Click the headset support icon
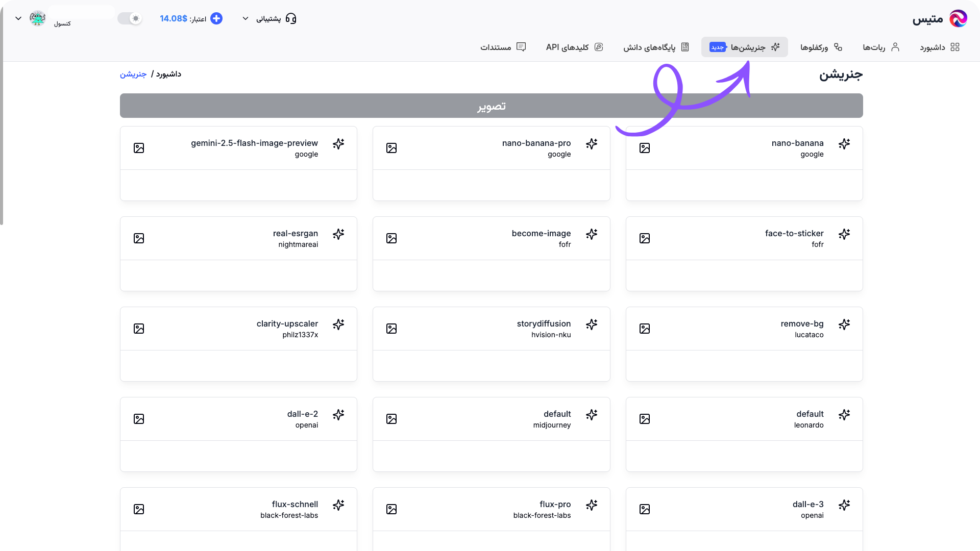Image resolution: width=980 pixels, height=551 pixels. point(291,19)
